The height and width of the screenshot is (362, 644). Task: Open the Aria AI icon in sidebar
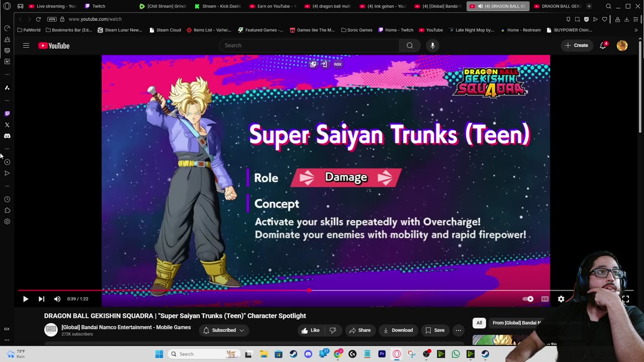pyautogui.click(x=7, y=87)
